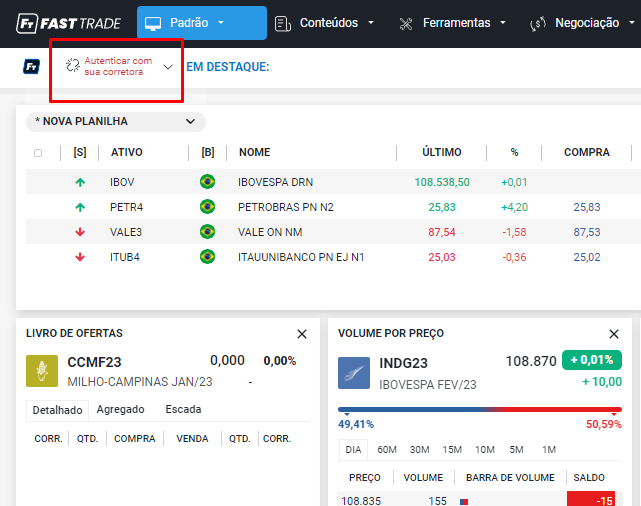The width and height of the screenshot is (641, 506).
Task: Click the BARRA DE VOLUME column header
Action: pos(510,478)
